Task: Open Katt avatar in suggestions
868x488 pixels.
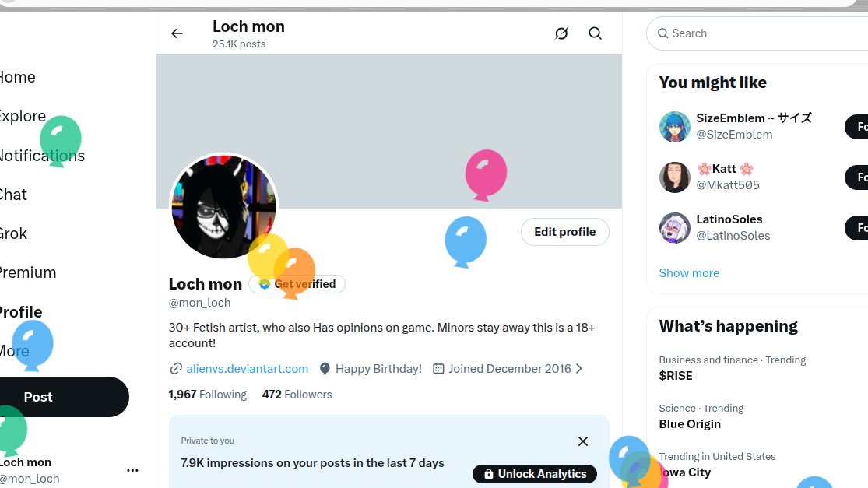Action: [x=674, y=177]
